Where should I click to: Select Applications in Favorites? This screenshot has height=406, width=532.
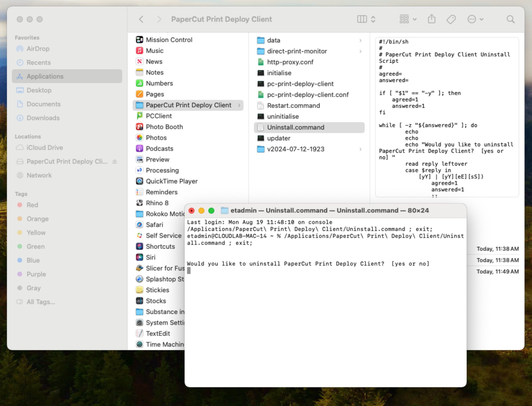coord(67,76)
